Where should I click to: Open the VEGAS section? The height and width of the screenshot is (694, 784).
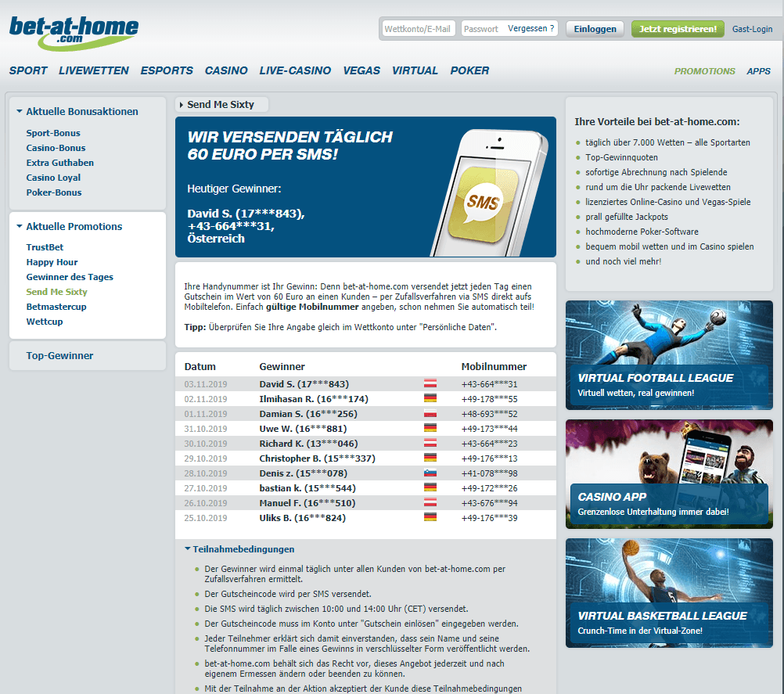coord(361,70)
